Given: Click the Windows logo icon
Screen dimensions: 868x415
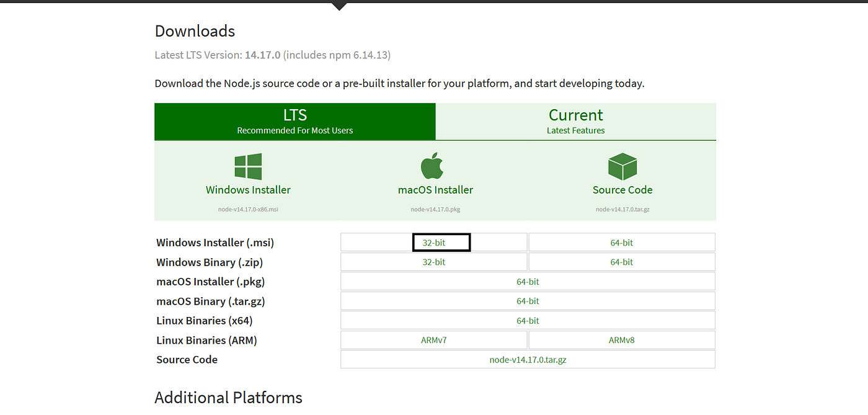Looking at the screenshot, I should [248, 167].
